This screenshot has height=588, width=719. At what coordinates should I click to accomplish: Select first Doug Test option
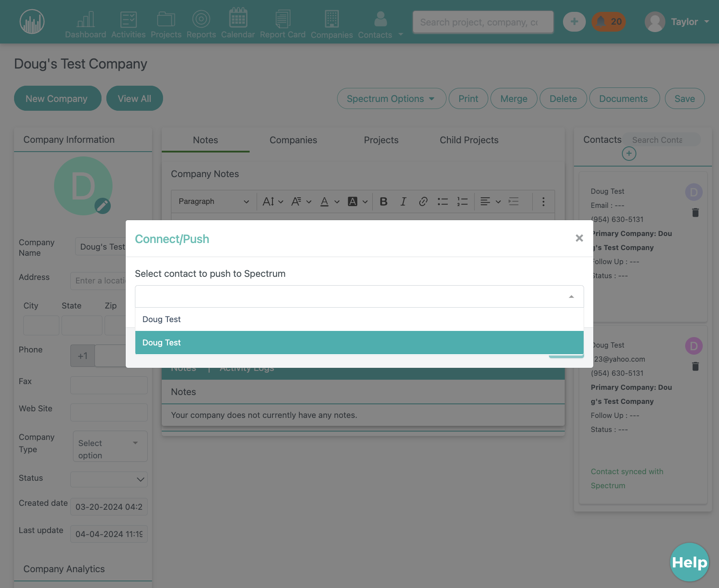[x=359, y=319]
